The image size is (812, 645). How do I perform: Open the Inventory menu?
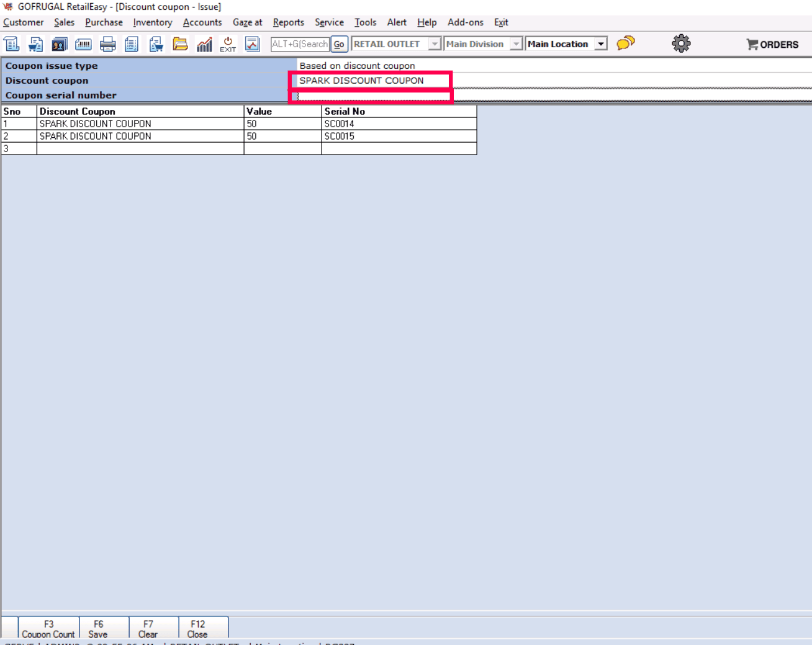153,22
